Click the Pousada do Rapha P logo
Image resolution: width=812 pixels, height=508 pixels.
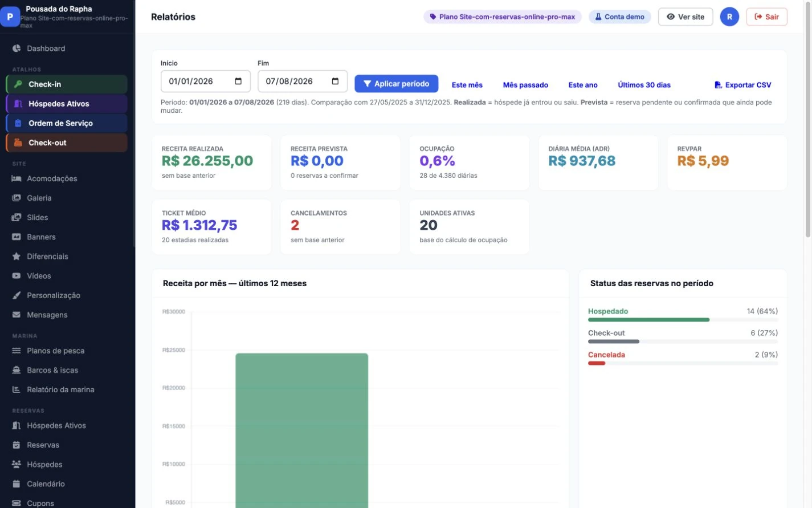coord(10,17)
